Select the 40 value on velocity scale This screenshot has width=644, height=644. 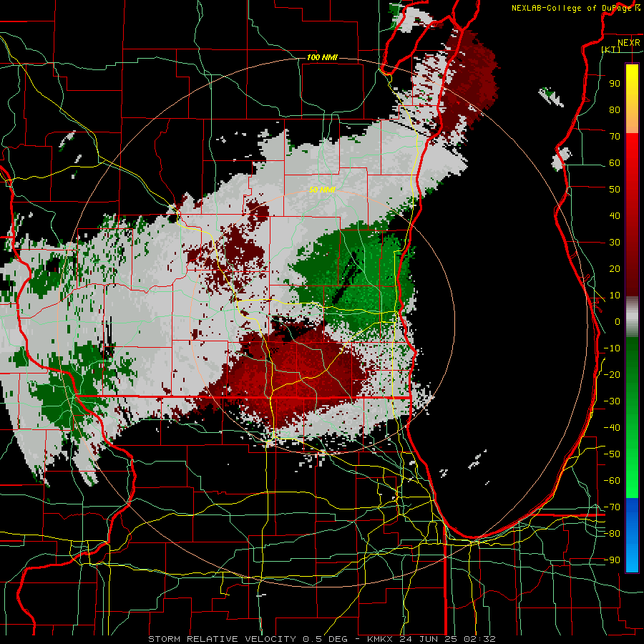(615, 215)
